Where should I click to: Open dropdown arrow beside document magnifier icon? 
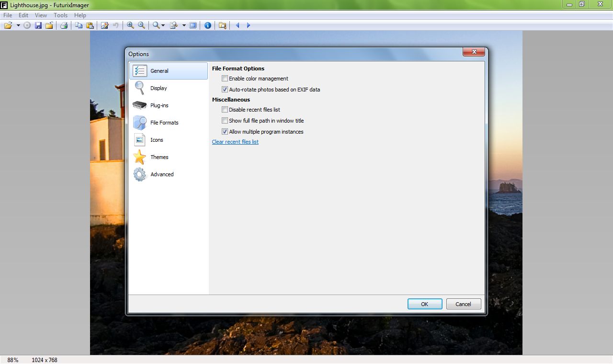click(184, 25)
